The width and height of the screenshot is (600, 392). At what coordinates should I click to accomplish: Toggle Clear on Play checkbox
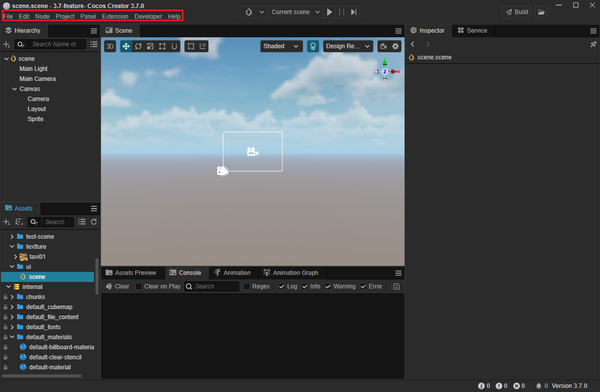[x=139, y=286]
